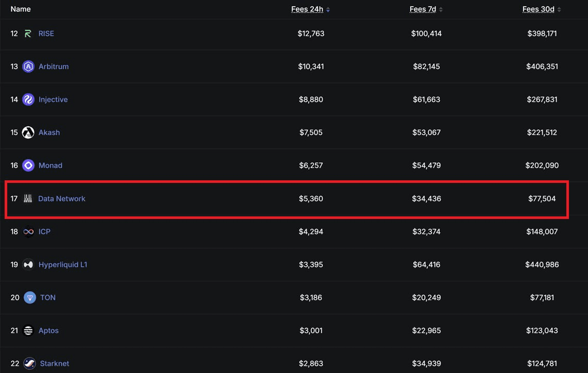
Task: Open the Arbitrum link
Action: point(54,66)
